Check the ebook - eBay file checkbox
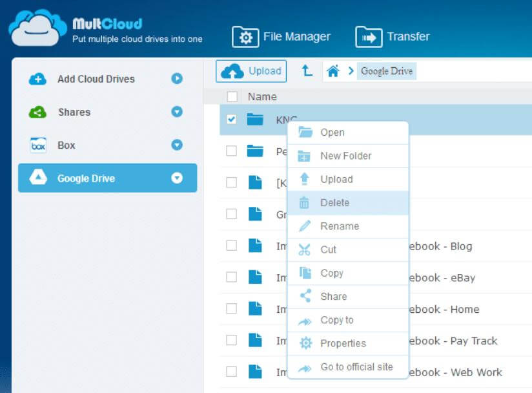This screenshot has height=393, width=532. [231, 277]
